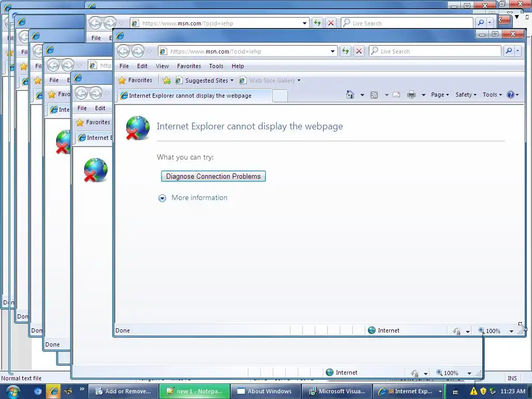Viewport: 532px width, 399px height.
Task: Click Refresh icon in top background IE window
Action: (x=317, y=23)
